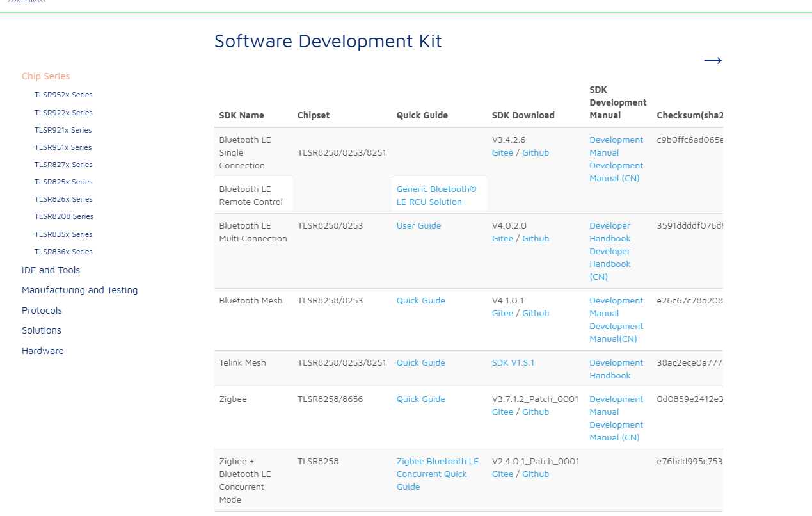Screen dimensions: 812x516
Task: Open Generic Bluetooth LE RCU Solution guide
Action: point(436,195)
